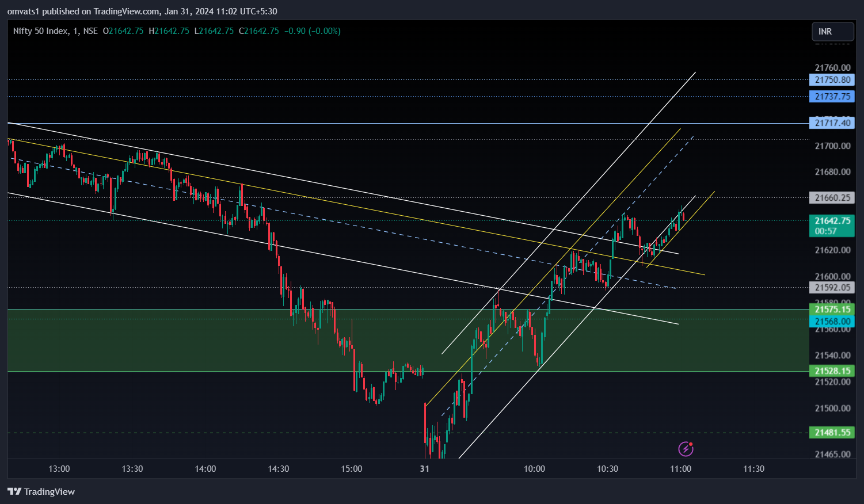
Task: Click the 13:00 time axis label
Action: pyautogui.click(x=59, y=469)
